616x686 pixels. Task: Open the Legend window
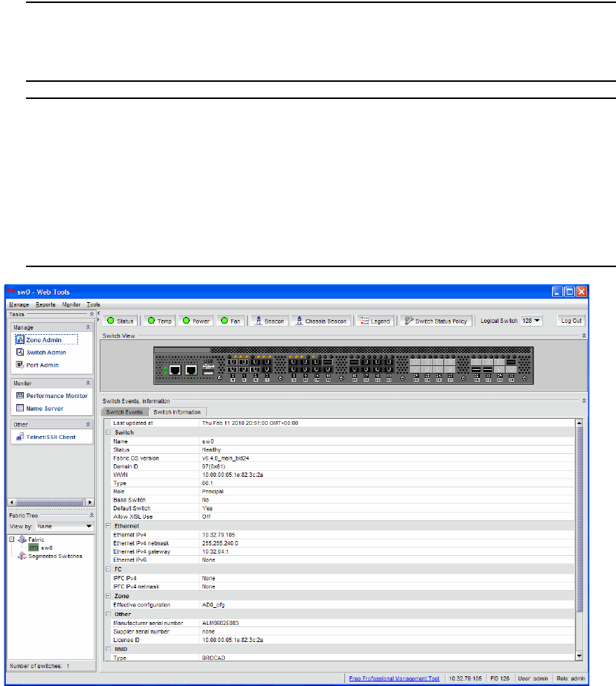tap(376, 321)
